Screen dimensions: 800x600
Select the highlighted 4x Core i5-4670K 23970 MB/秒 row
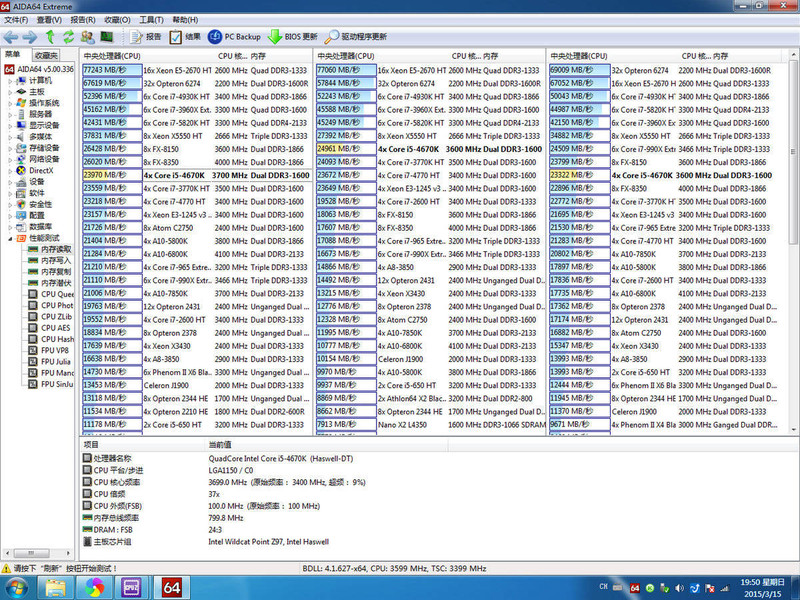point(198,174)
